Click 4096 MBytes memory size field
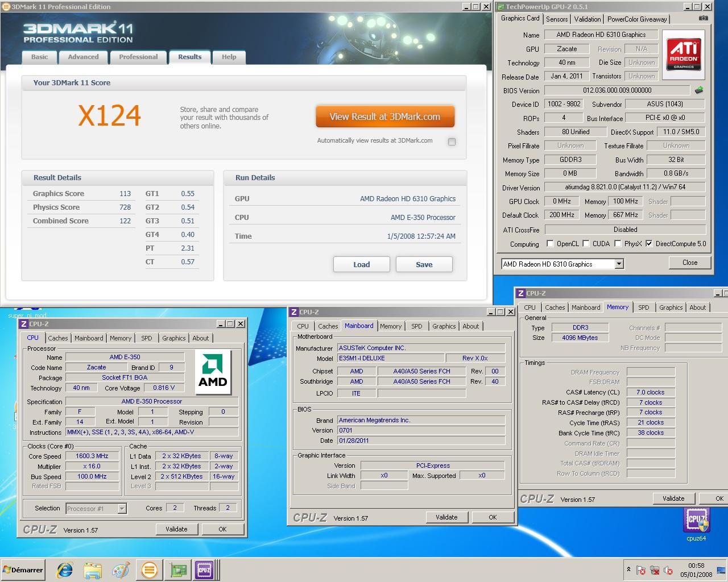The image size is (728, 582). click(x=580, y=338)
